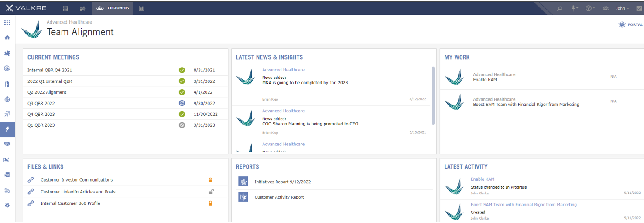Open the grid columns tab in top navigation
Viewport: 644px width, 223px height.
pyautogui.click(x=66, y=8)
